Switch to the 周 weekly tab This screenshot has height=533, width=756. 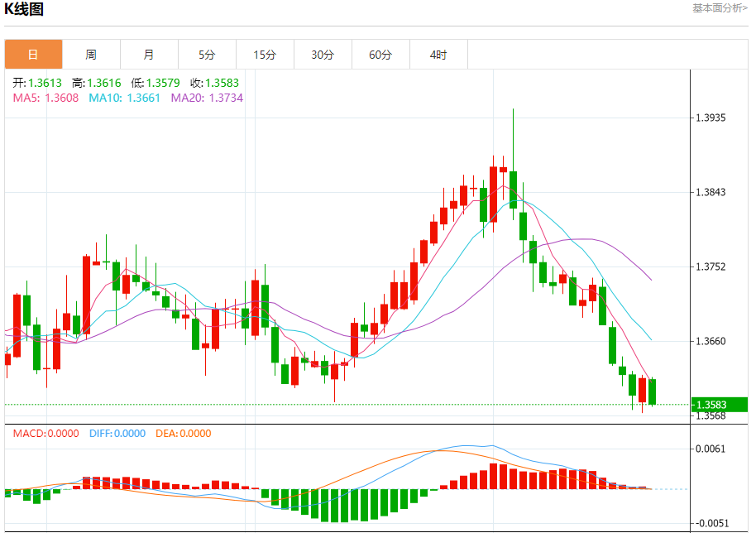pyautogui.click(x=91, y=55)
